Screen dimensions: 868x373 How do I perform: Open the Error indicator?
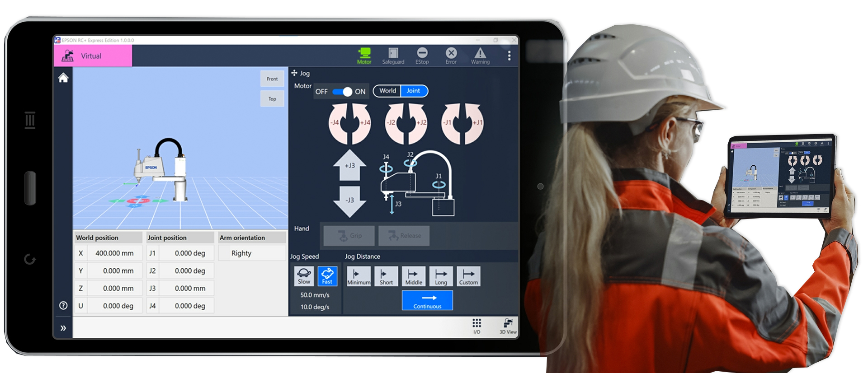pos(451,56)
